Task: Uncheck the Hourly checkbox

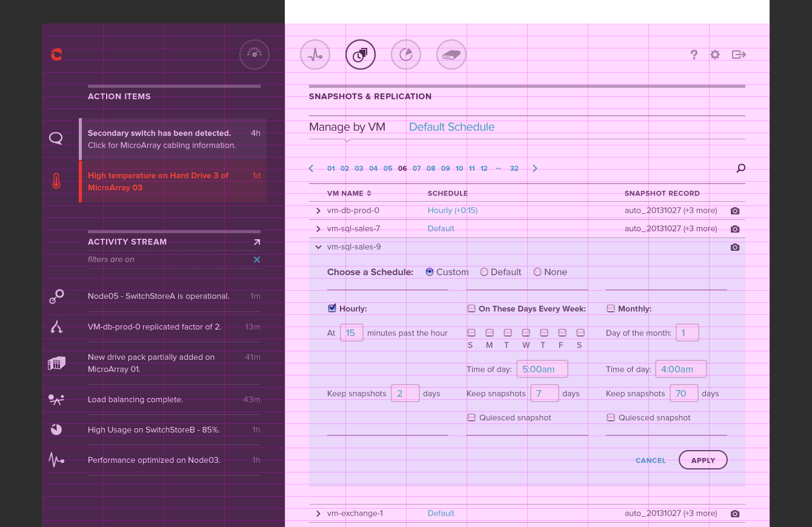Action: pyautogui.click(x=332, y=308)
